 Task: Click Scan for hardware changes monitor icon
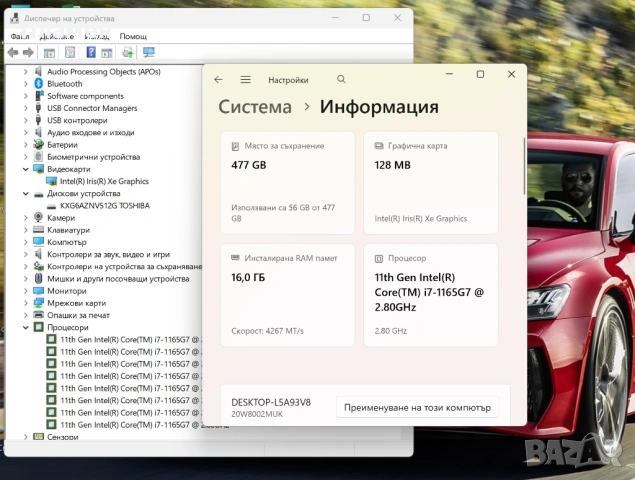[x=149, y=52]
